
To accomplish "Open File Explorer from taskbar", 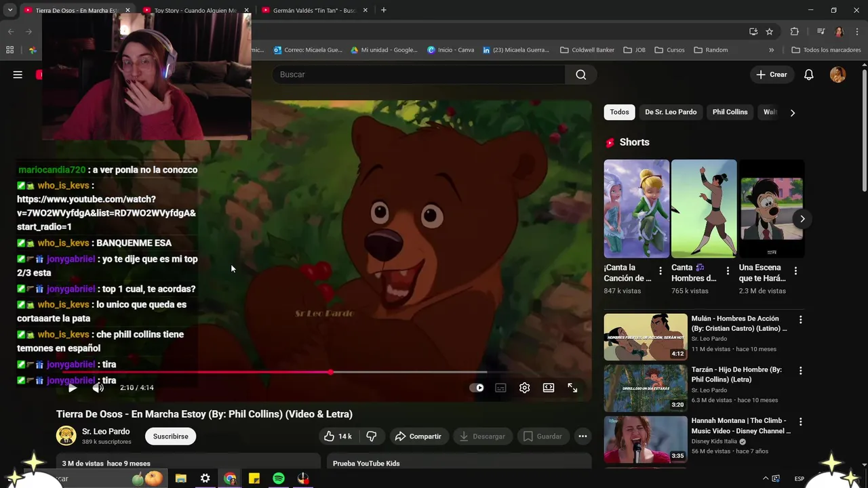I will click(x=181, y=479).
